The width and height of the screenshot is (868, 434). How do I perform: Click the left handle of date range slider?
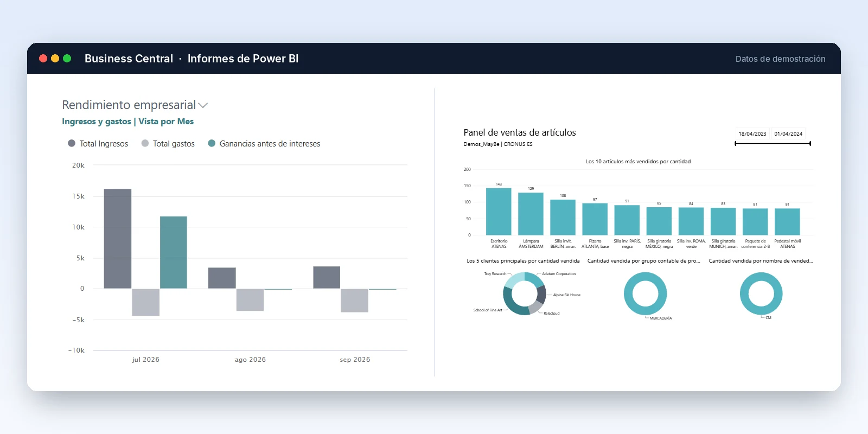pyautogui.click(x=736, y=144)
